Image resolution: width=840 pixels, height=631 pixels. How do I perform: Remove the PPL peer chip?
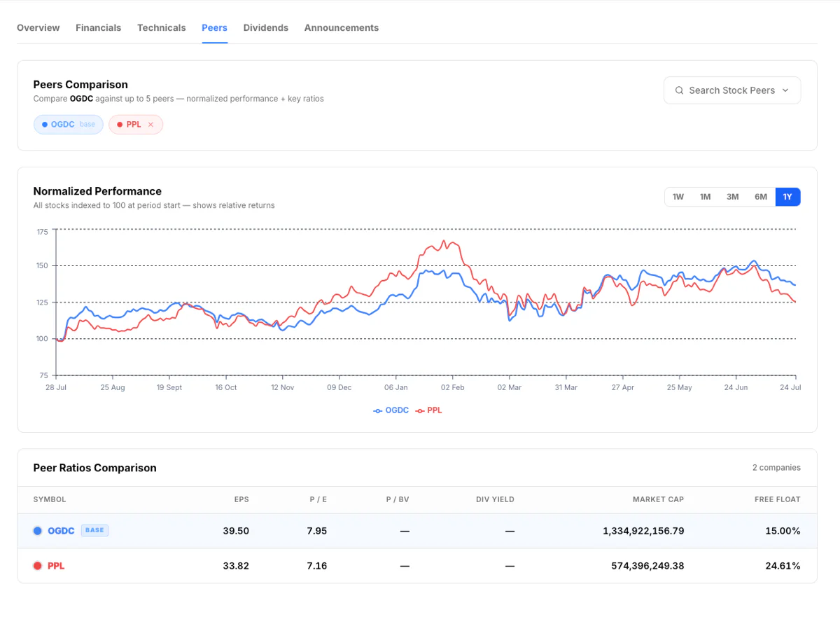click(x=150, y=125)
